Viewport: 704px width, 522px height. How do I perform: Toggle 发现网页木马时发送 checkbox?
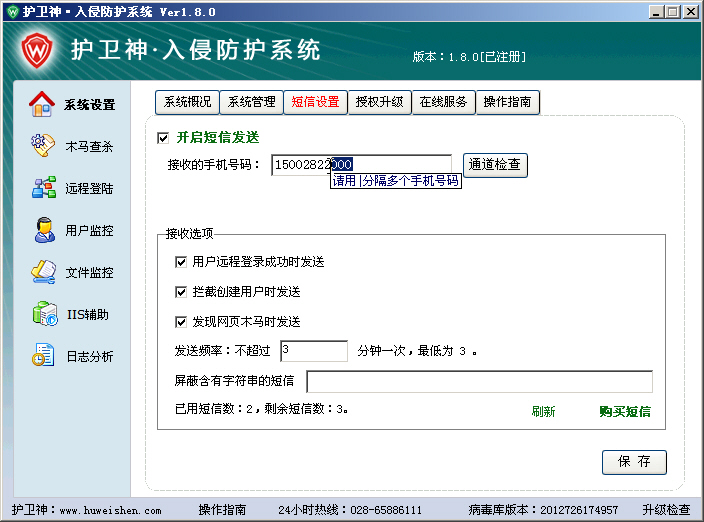click(x=181, y=322)
